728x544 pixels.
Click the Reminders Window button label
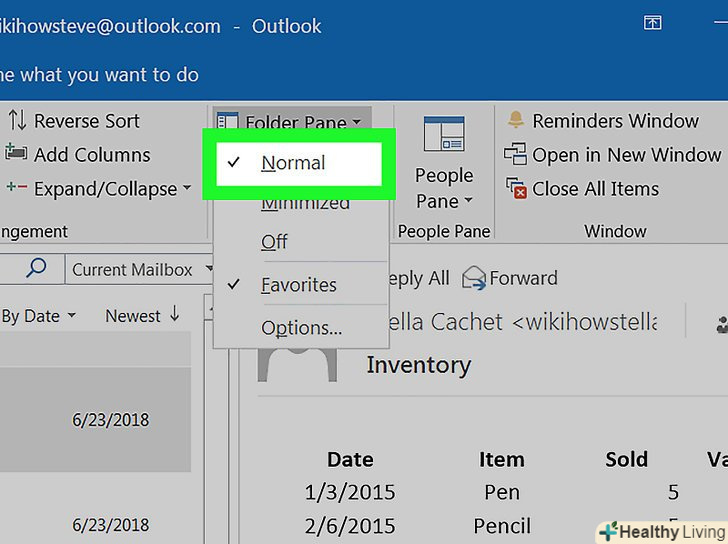pyautogui.click(x=615, y=121)
